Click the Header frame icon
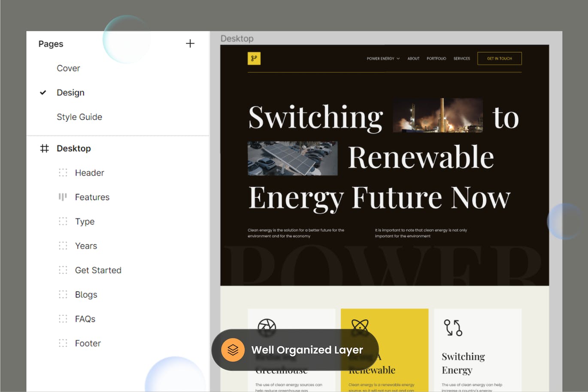Image resolution: width=588 pixels, height=392 pixels. pos(63,173)
